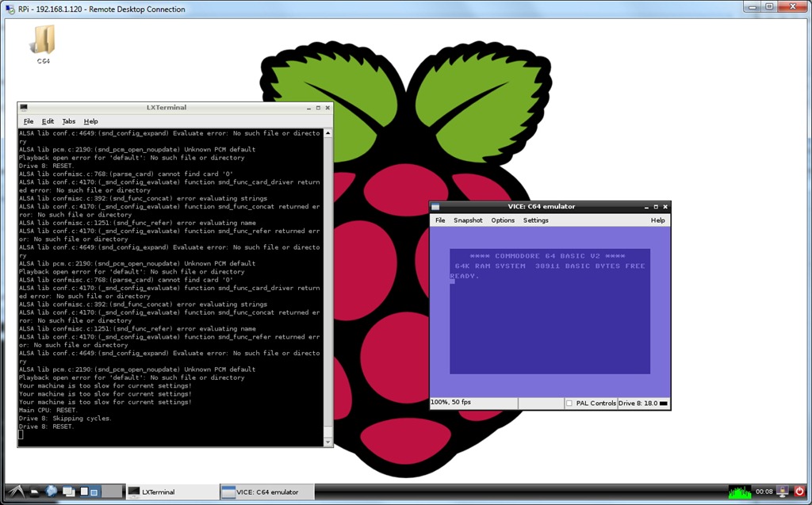Open the File menu in VICE
This screenshot has height=505, width=812.
coord(440,220)
